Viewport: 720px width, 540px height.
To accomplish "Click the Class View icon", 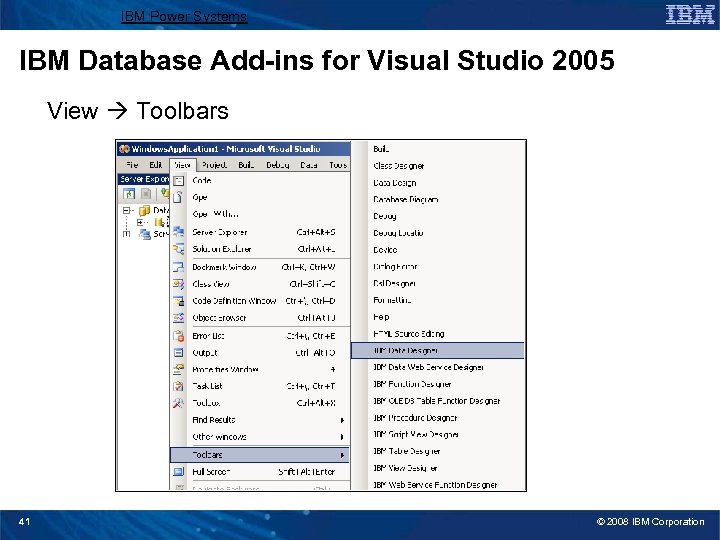I will tap(179, 284).
